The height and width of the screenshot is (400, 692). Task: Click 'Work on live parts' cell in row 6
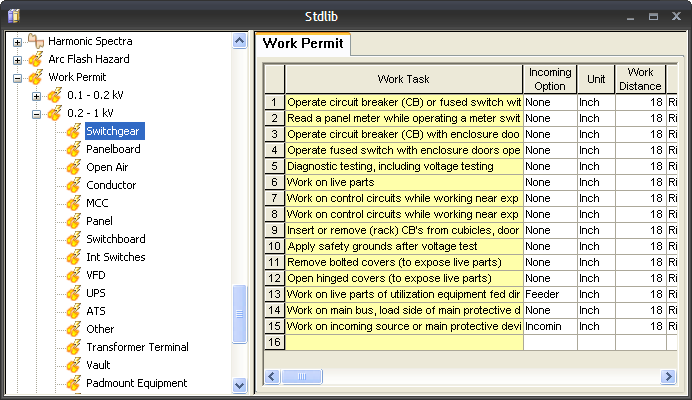tap(404, 182)
